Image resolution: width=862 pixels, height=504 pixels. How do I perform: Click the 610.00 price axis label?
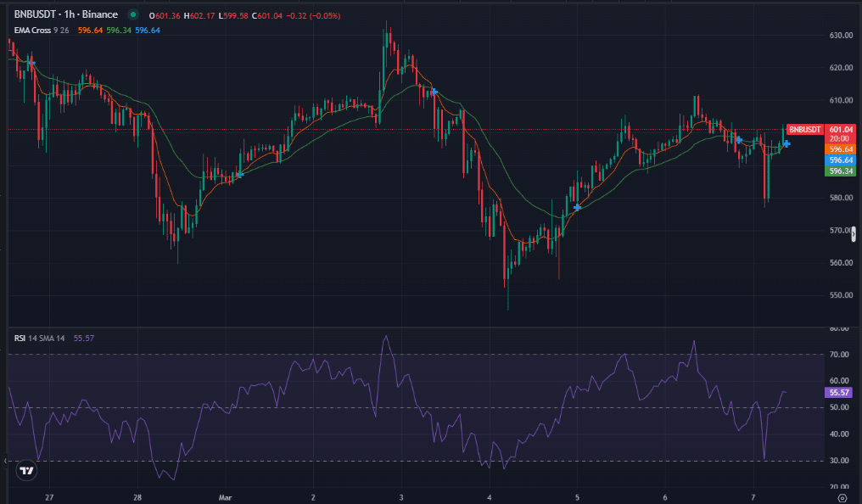pos(841,100)
